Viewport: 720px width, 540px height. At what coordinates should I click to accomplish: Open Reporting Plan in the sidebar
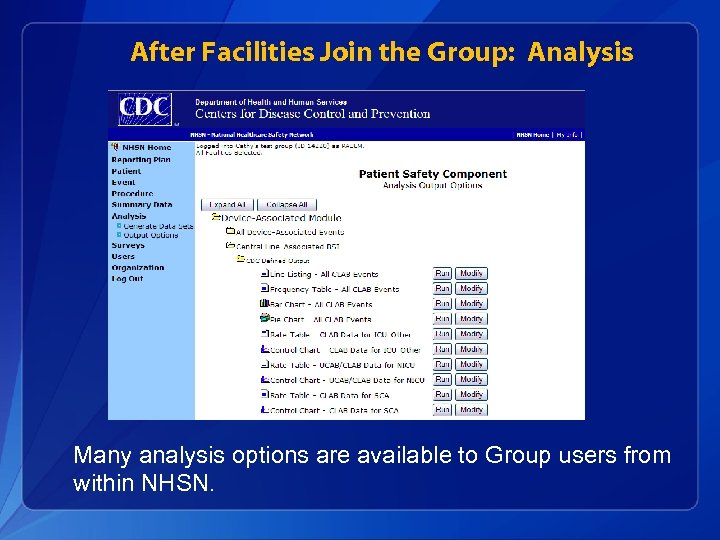pyautogui.click(x=141, y=160)
